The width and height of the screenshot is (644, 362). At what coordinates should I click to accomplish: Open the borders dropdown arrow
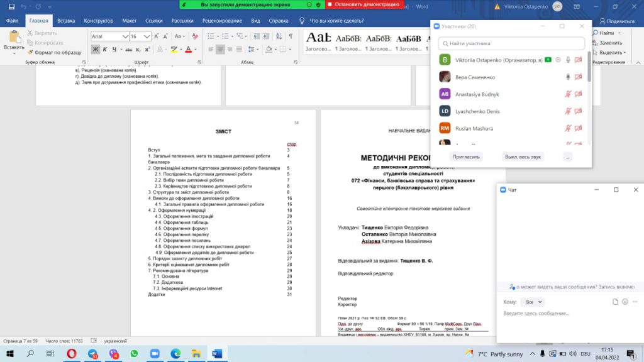coord(290,50)
